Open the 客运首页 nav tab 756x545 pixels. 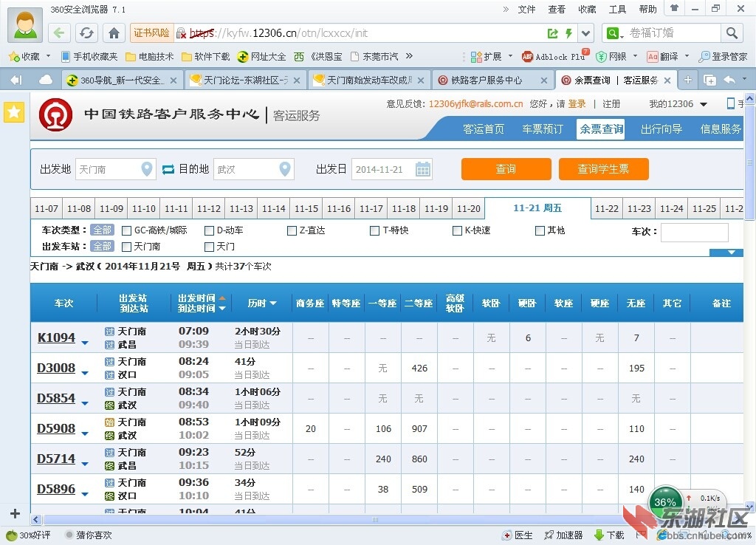coord(484,128)
